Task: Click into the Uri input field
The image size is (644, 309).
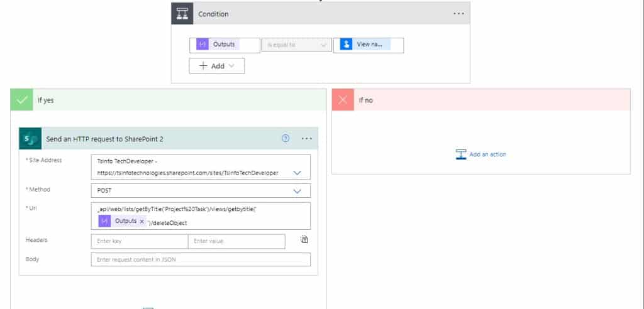Action: click(201, 216)
